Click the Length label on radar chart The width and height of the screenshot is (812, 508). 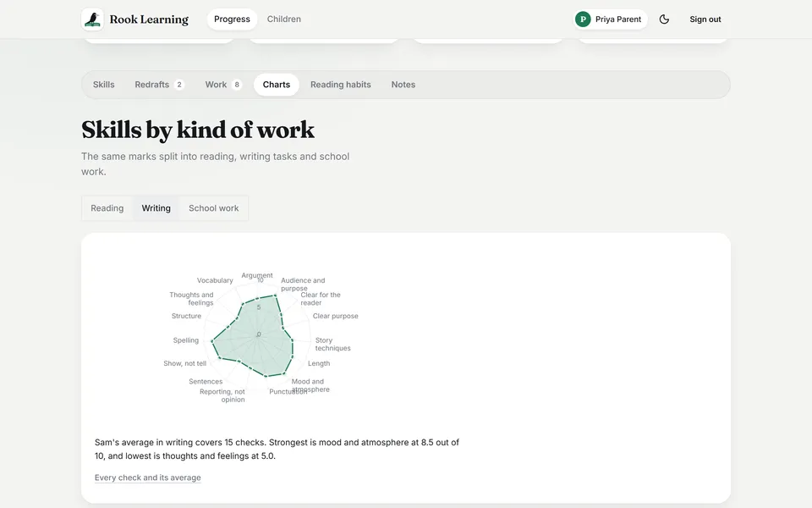319,363
